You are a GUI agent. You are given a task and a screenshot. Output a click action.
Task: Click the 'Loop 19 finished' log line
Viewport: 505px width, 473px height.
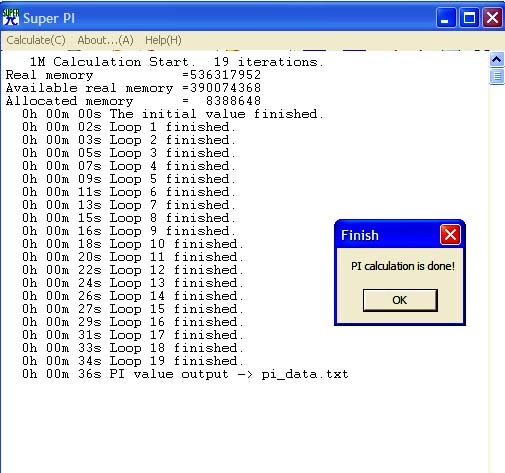[x=133, y=361]
